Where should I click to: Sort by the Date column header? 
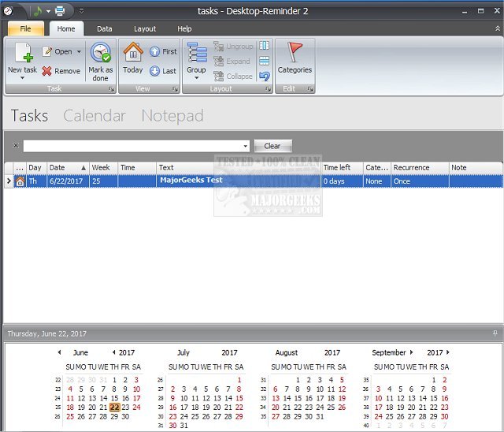click(x=68, y=168)
